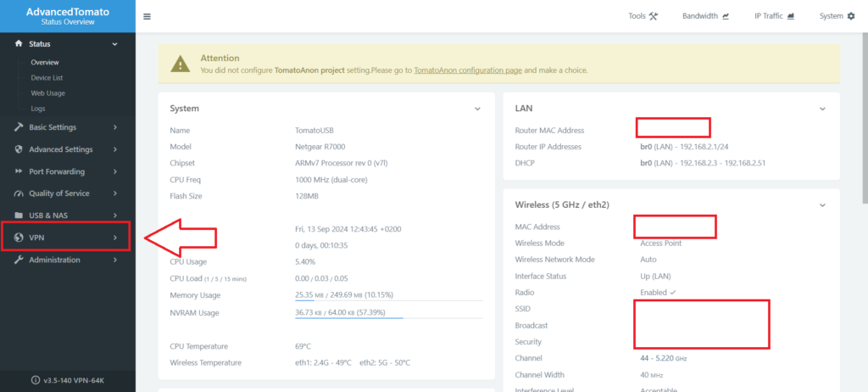Expand the Administration sidebar section
Viewport: 868px width, 392px height.
coord(114,260)
